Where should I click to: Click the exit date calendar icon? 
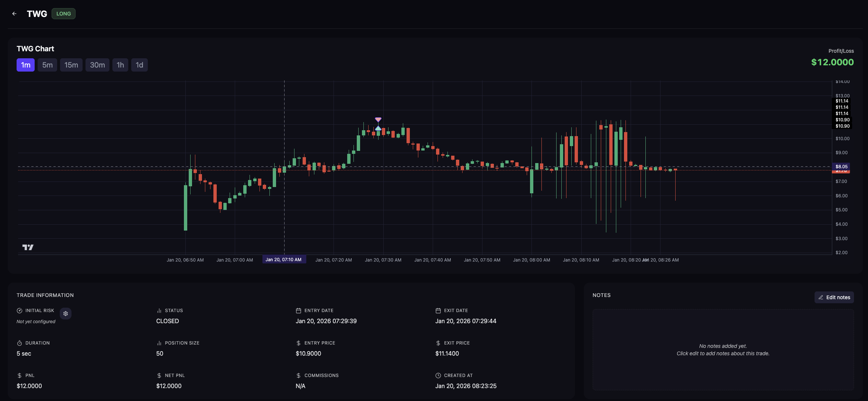click(438, 311)
